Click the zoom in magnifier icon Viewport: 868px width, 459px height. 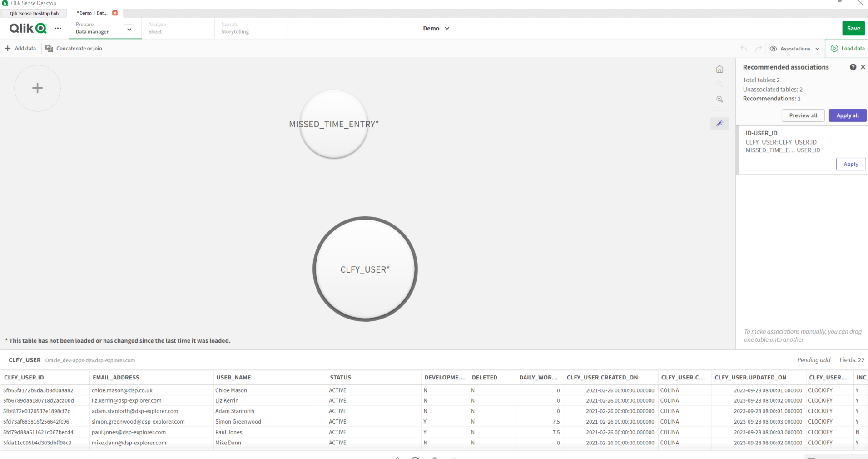tap(719, 84)
